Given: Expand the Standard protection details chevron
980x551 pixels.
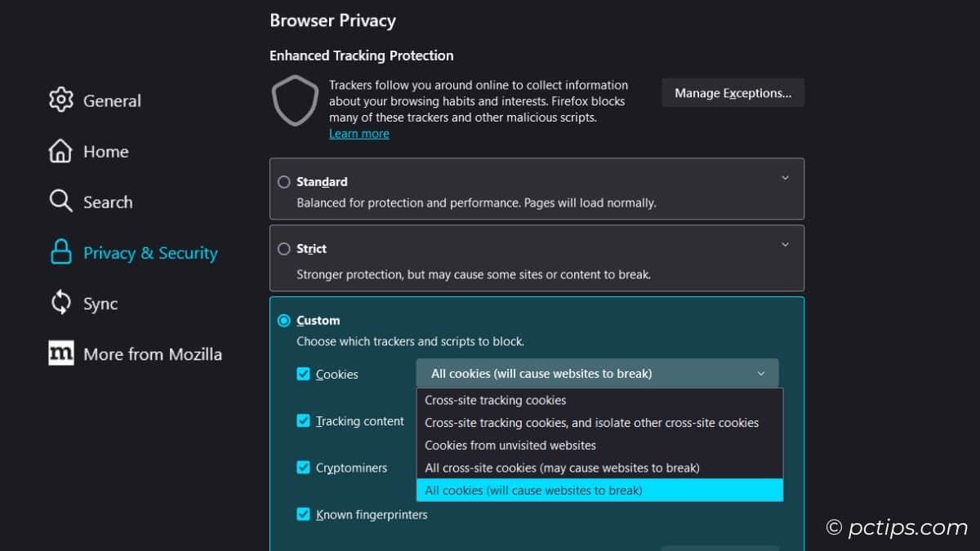Looking at the screenshot, I should click(x=785, y=177).
